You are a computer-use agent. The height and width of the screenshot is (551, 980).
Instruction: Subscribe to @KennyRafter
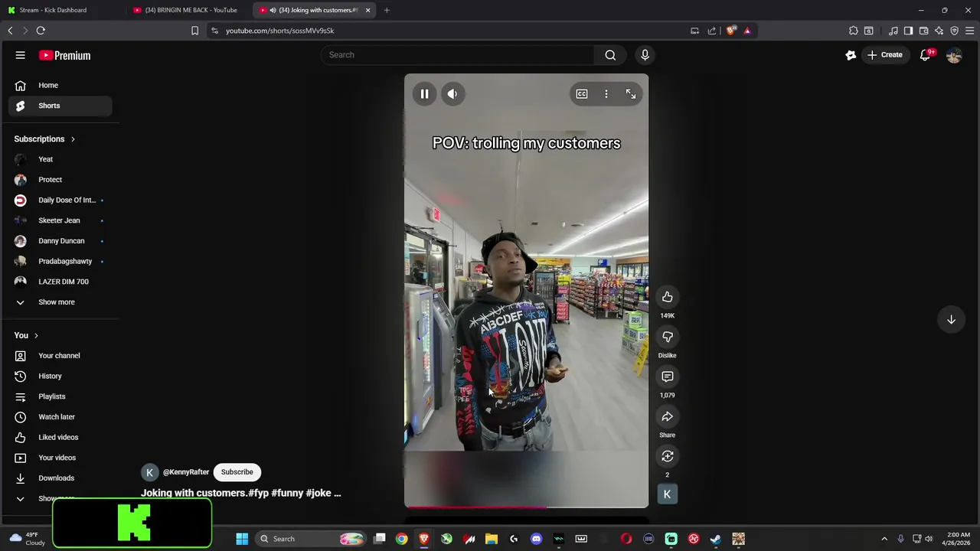pyautogui.click(x=237, y=472)
